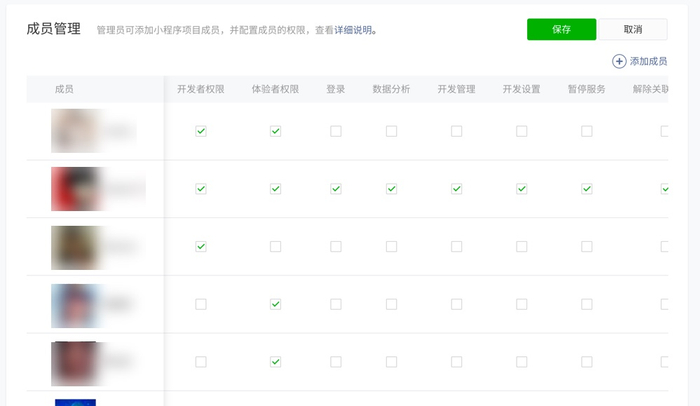Image resolution: width=700 pixels, height=406 pixels.
Task: Click the fourth member's avatar thumbnail
Action: click(73, 305)
